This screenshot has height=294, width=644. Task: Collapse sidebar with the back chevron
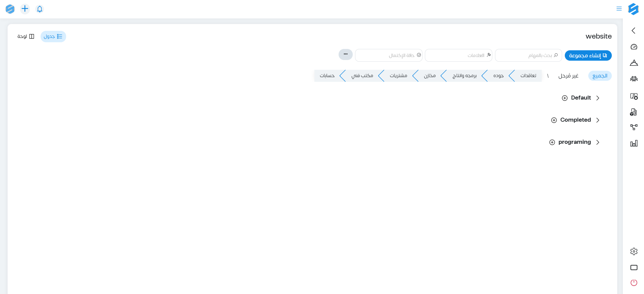click(x=633, y=31)
